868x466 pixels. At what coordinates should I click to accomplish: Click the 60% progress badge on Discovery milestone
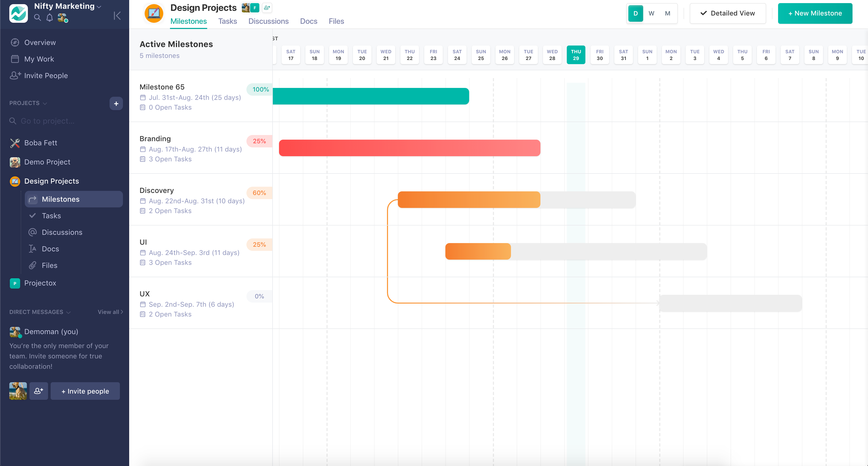click(259, 193)
